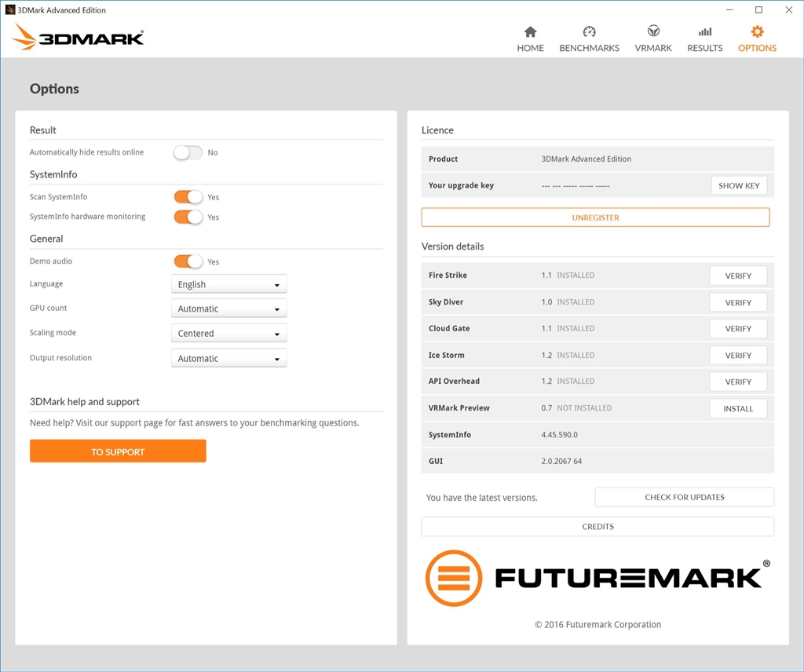This screenshot has height=672, width=804.
Task: Click the 3DMark Advanced Edition product value
Action: point(586,159)
